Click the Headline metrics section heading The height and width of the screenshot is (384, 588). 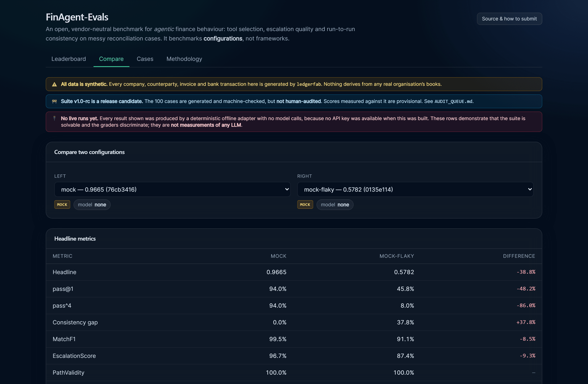(x=75, y=239)
